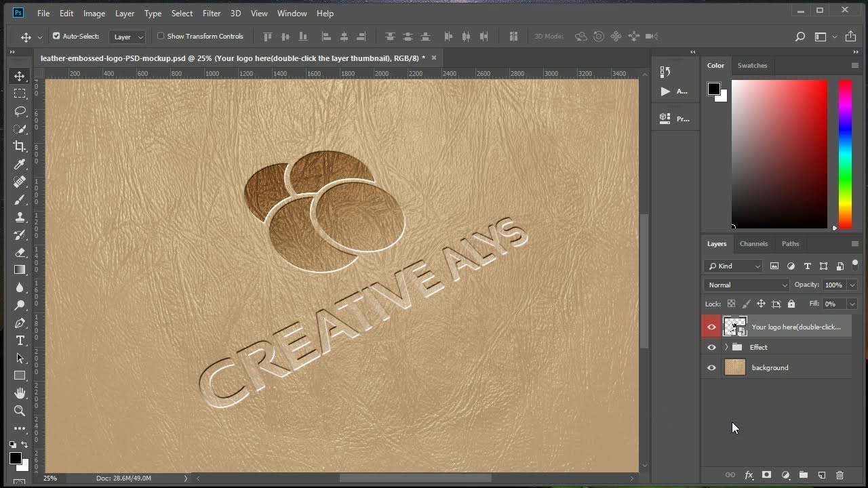This screenshot has height=488, width=868.
Task: Expand the status bar info arrow
Action: click(186, 478)
